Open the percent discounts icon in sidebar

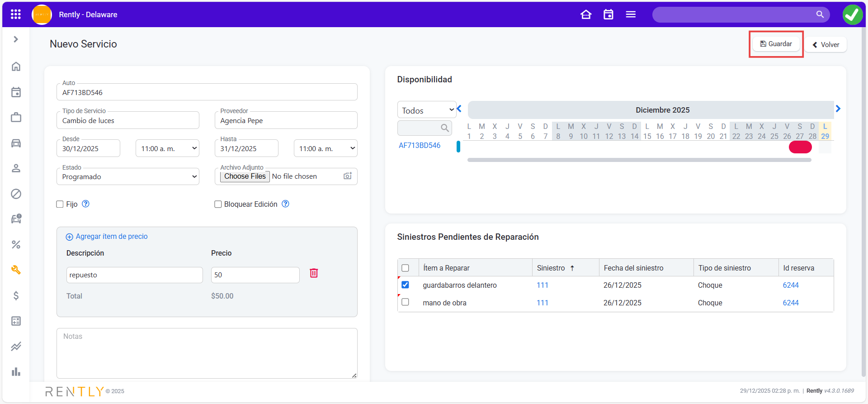click(16, 245)
